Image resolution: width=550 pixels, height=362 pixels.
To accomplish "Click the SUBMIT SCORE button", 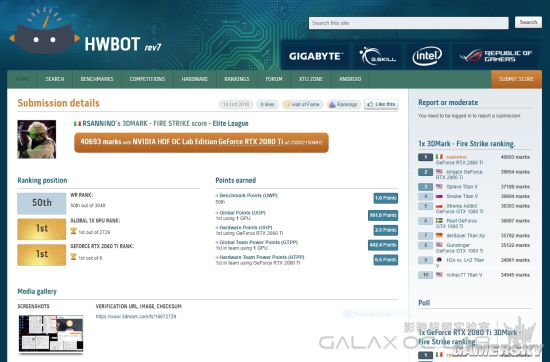I will click(516, 79).
